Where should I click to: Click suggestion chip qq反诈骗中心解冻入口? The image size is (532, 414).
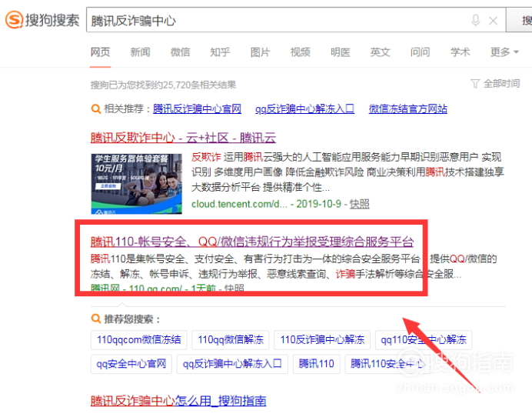pyautogui.click(x=232, y=364)
